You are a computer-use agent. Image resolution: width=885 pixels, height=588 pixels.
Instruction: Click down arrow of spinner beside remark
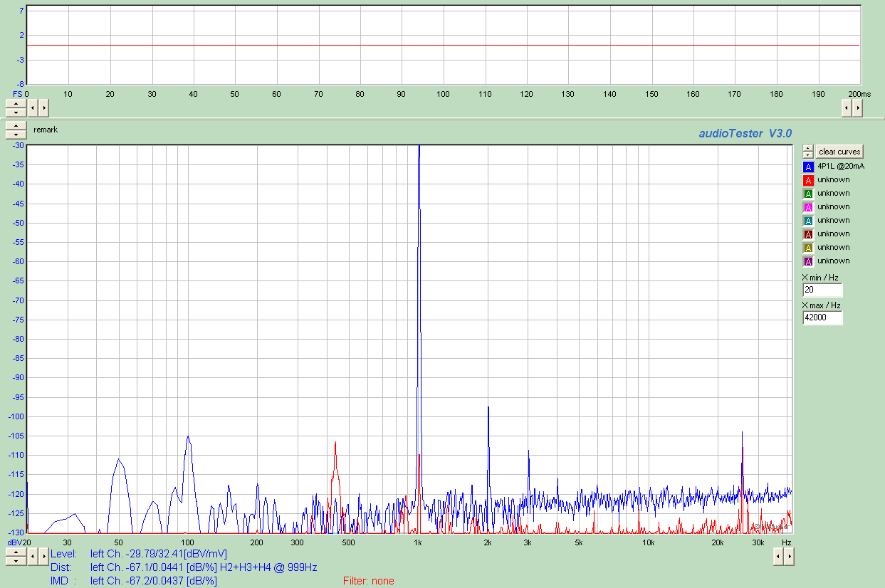(15, 134)
